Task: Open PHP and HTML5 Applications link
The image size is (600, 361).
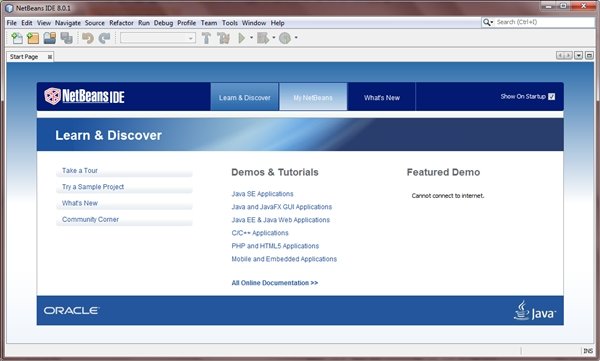Action: 275,246
